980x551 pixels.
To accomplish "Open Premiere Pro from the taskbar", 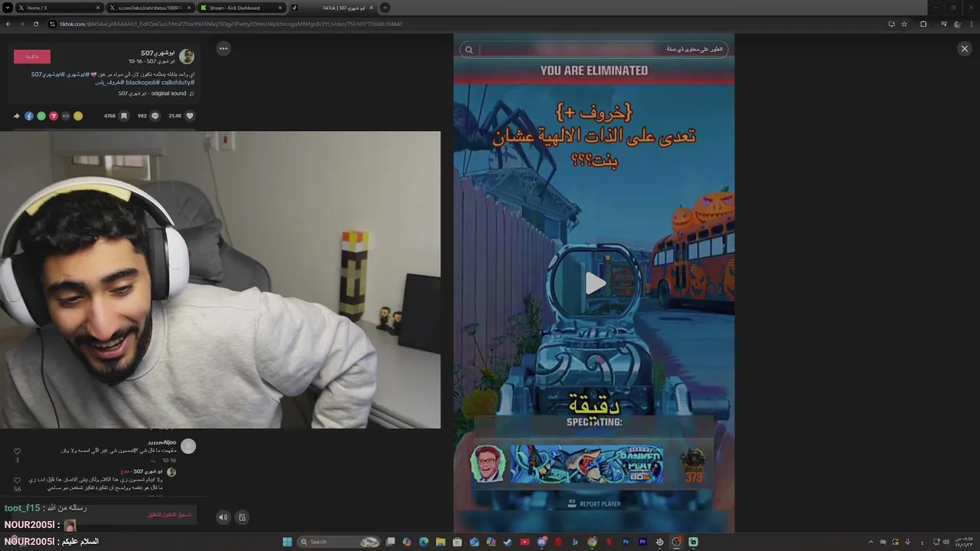I will tap(642, 542).
